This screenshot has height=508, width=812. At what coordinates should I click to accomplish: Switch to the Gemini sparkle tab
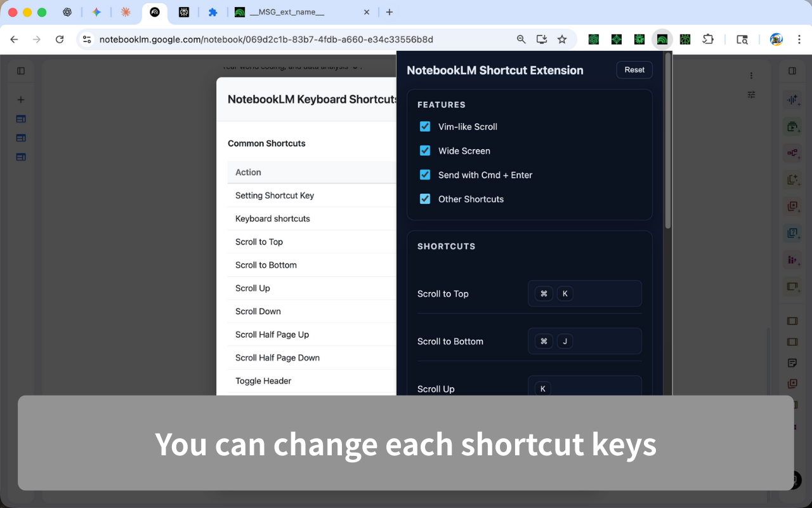[x=96, y=12]
